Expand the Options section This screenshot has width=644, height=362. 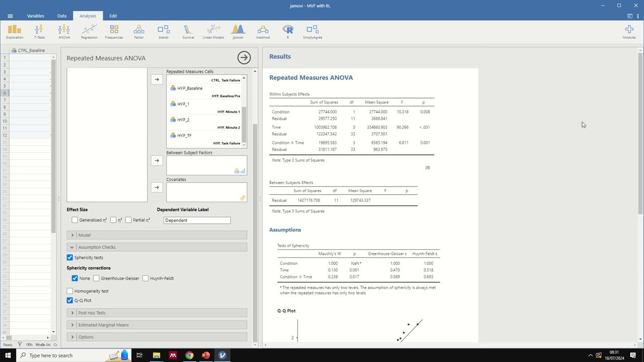click(x=156, y=337)
